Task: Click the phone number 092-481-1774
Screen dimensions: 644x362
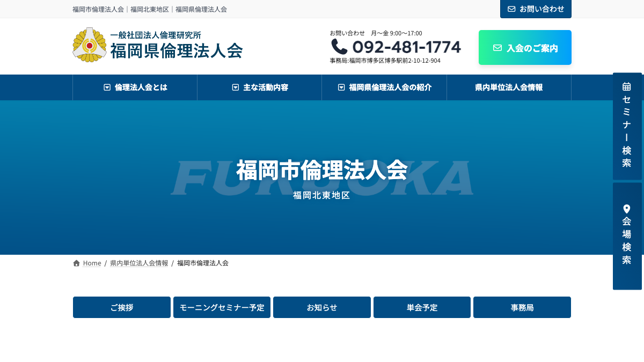Action: click(407, 47)
